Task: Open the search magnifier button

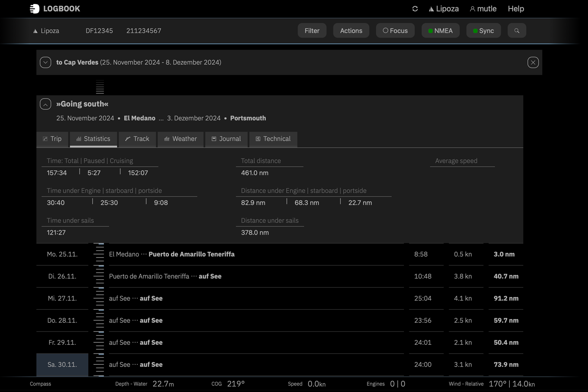Action: coord(517,31)
